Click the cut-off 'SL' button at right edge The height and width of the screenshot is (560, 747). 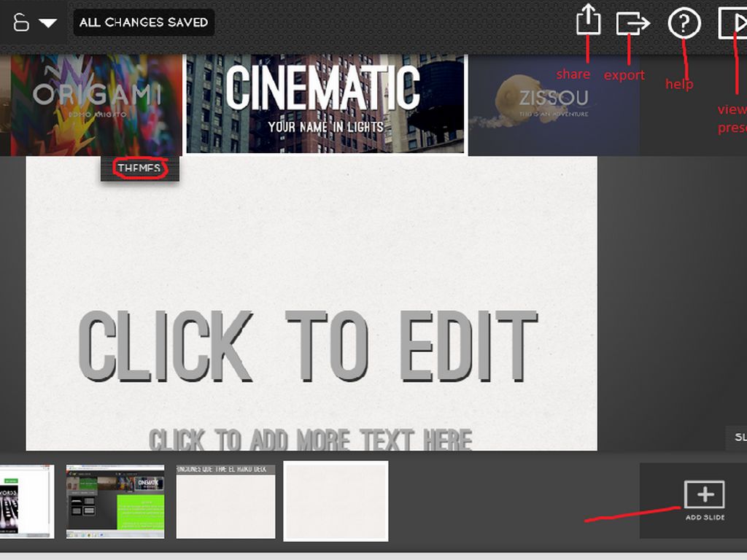pos(738,437)
